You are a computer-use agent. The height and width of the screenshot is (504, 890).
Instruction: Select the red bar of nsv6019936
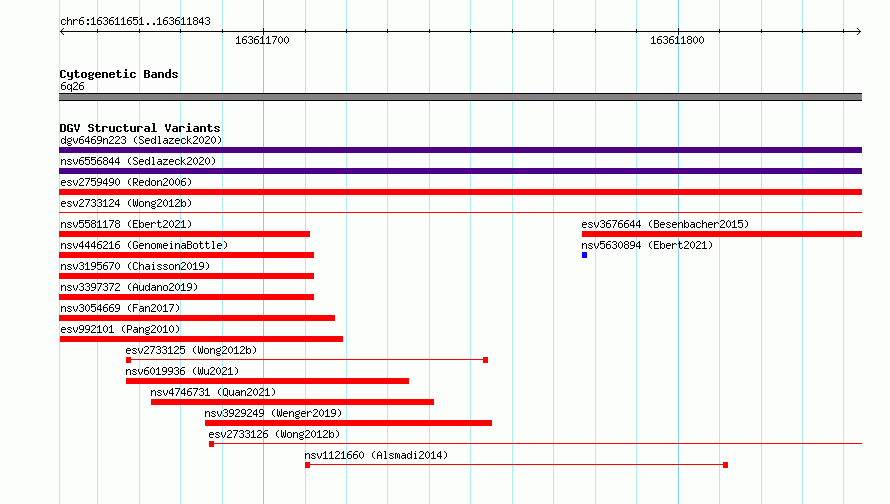(267, 381)
